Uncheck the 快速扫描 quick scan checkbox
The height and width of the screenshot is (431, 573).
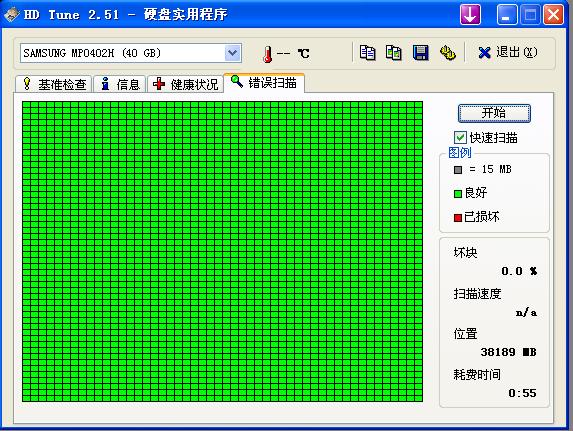(460, 138)
